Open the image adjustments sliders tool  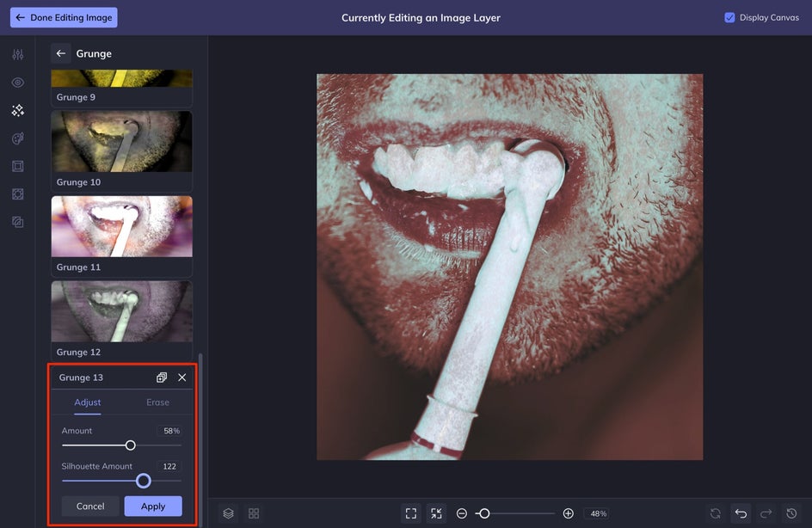click(17, 54)
